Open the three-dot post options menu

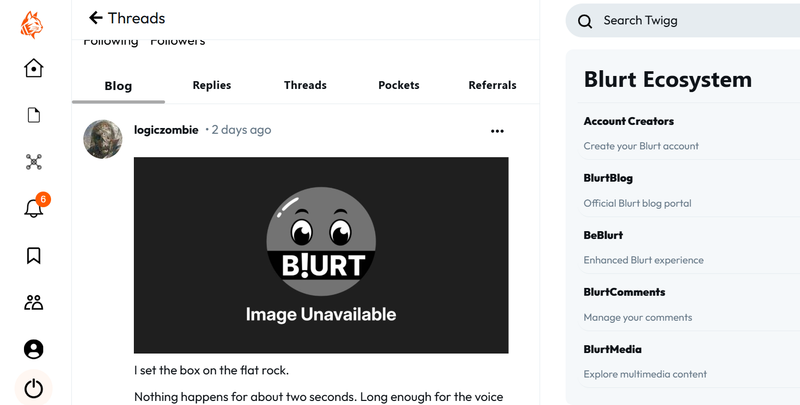pyautogui.click(x=497, y=131)
